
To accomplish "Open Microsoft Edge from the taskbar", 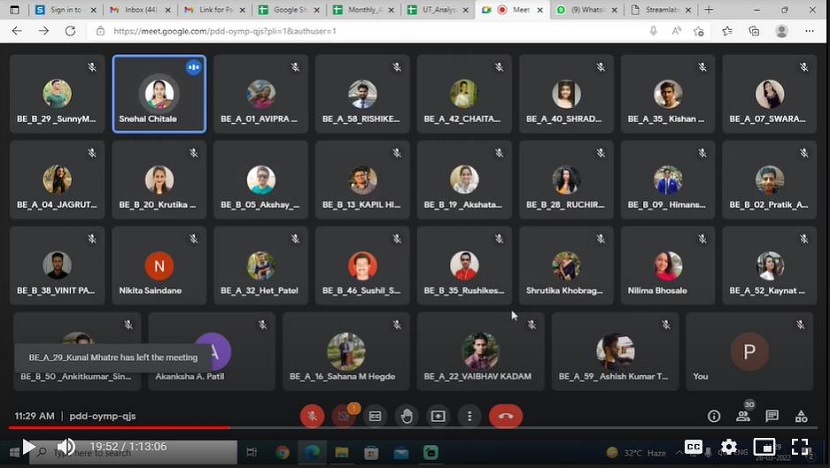I will 312,452.
